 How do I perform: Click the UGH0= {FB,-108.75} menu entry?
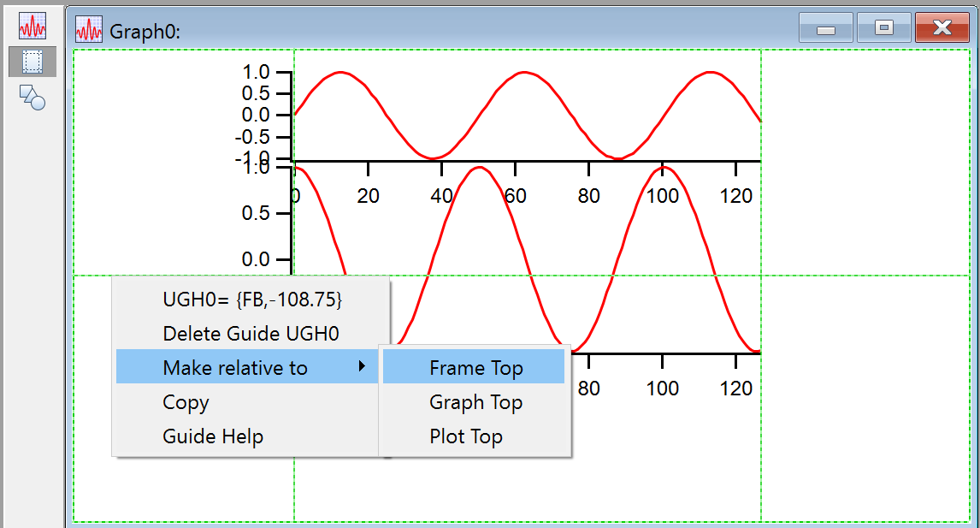point(252,300)
